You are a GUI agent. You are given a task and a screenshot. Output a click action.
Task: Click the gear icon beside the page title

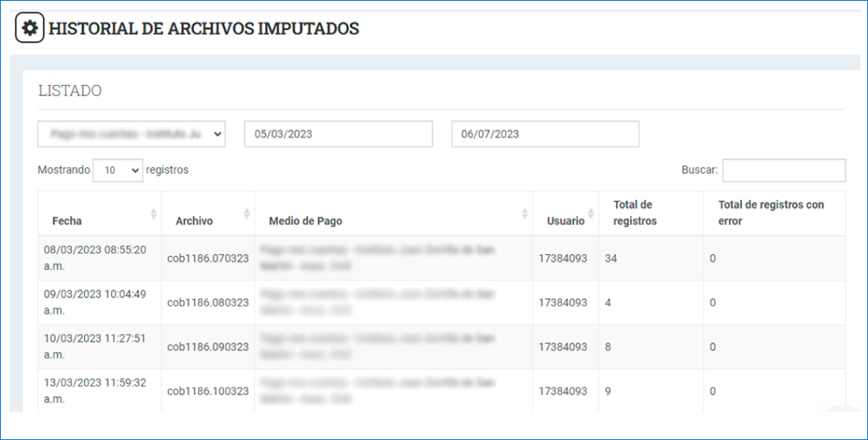(x=30, y=29)
